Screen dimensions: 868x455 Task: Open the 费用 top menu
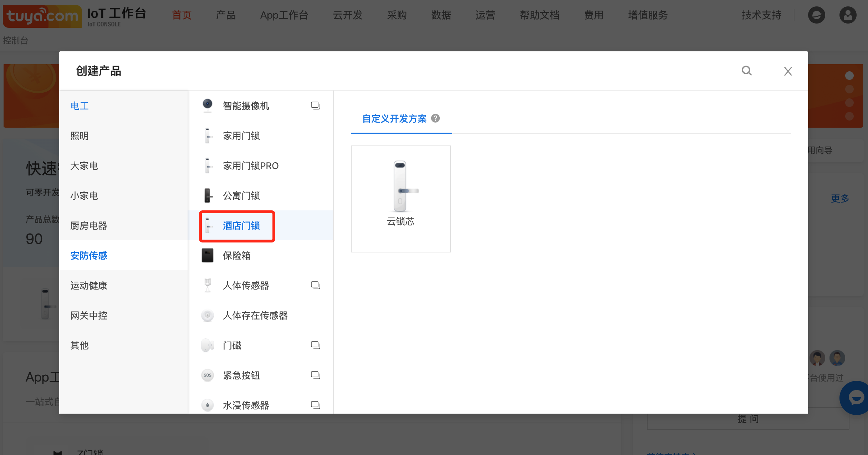pyautogui.click(x=594, y=15)
